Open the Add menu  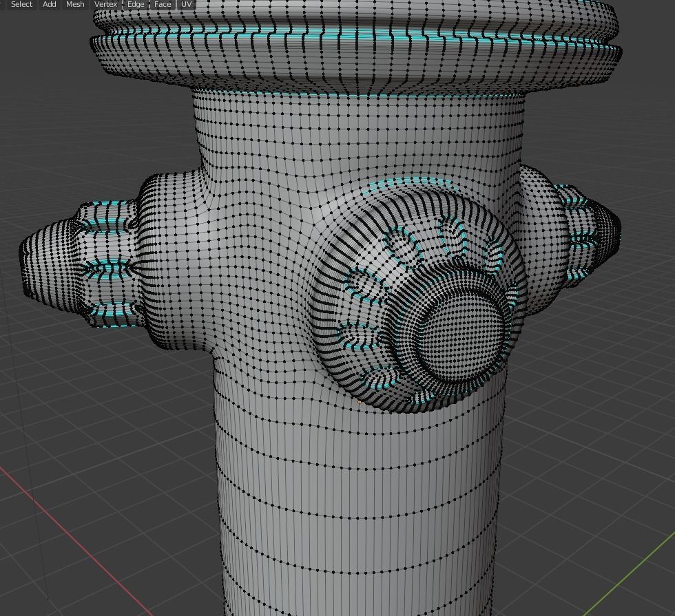click(x=50, y=4)
